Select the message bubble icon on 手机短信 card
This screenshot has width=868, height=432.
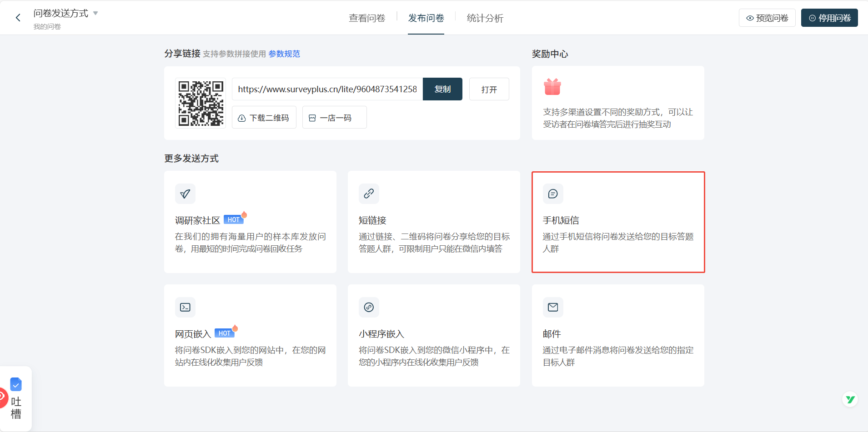coord(553,194)
